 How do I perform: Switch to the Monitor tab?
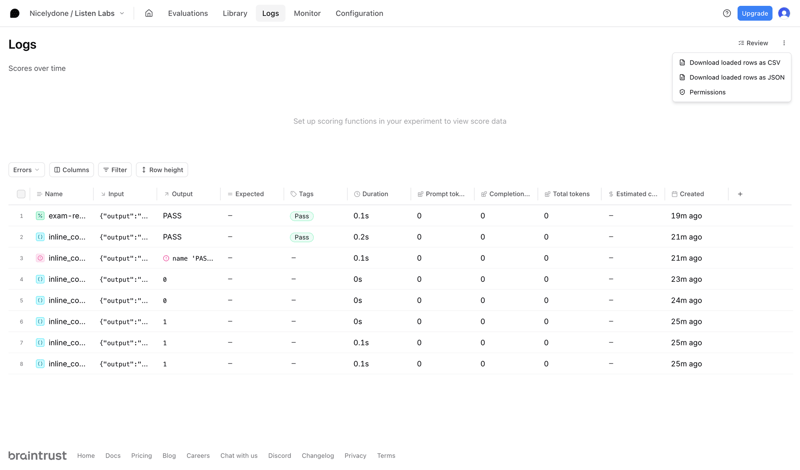[307, 13]
